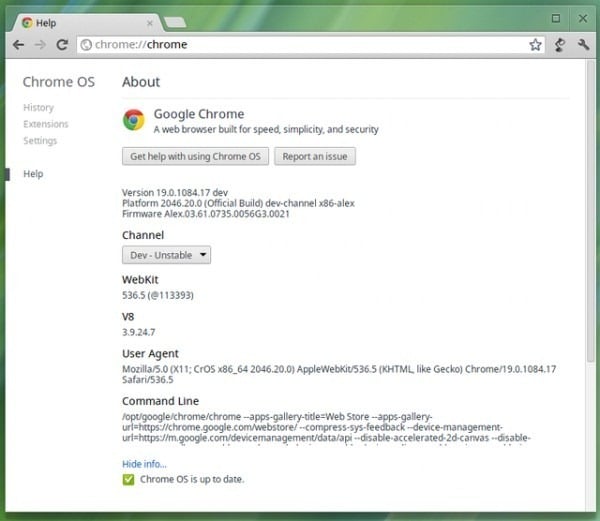
Task: Click the Version 19.0.1084.17 dev text
Action: tap(175, 192)
